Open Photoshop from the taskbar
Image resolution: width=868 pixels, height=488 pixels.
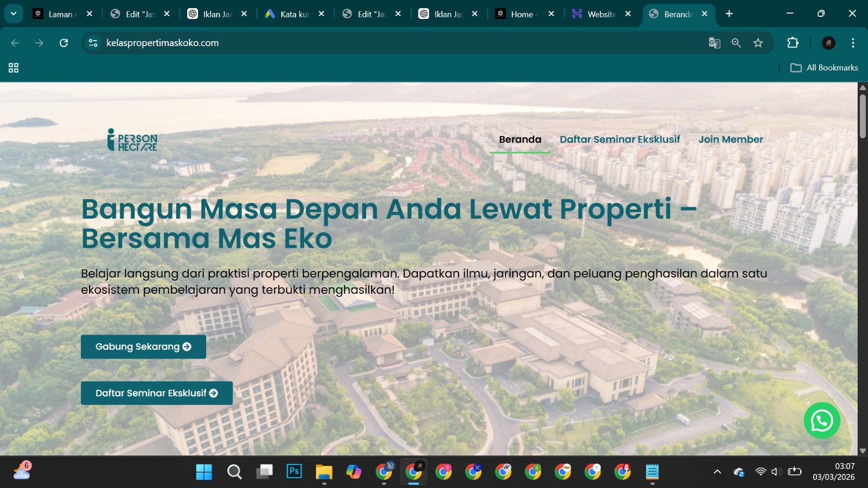click(x=294, y=472)
